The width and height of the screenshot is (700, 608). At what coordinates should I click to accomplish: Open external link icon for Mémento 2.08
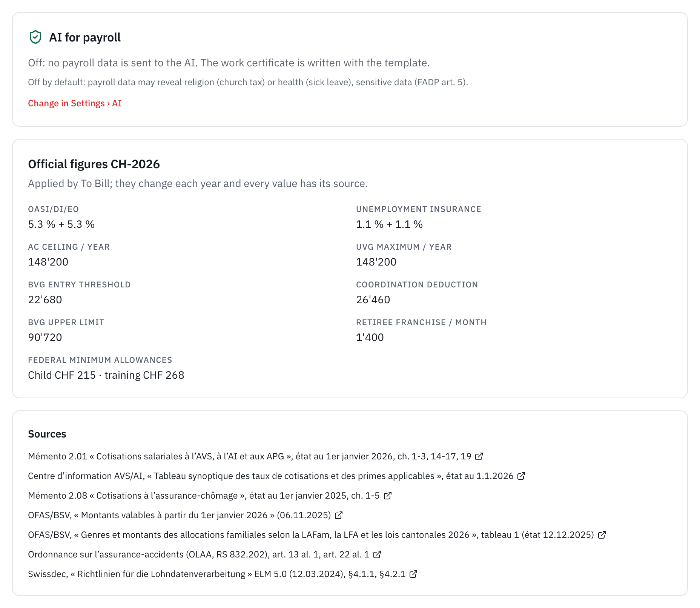388,496
